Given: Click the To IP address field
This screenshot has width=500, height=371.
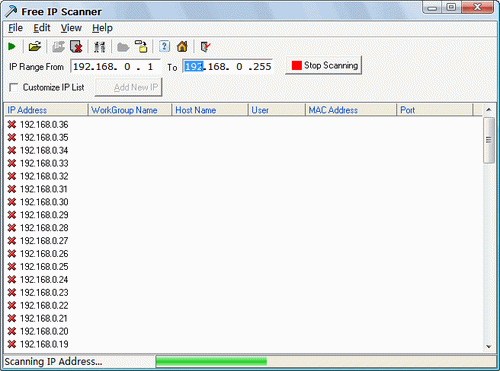Looking at the screenshot, I should [228, 66].
